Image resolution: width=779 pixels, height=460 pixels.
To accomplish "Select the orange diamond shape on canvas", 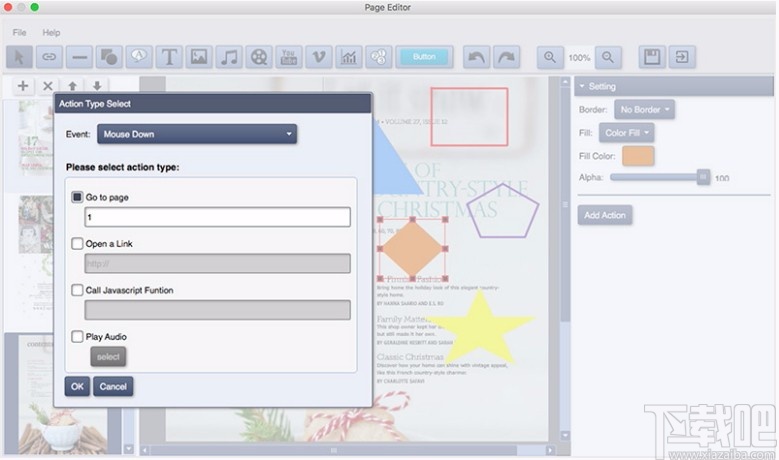I will tap(412, 248).
